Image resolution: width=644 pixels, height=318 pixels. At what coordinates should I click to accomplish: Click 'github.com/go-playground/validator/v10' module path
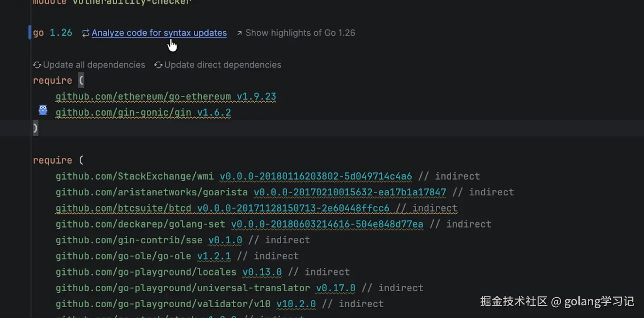pos(163,304)
